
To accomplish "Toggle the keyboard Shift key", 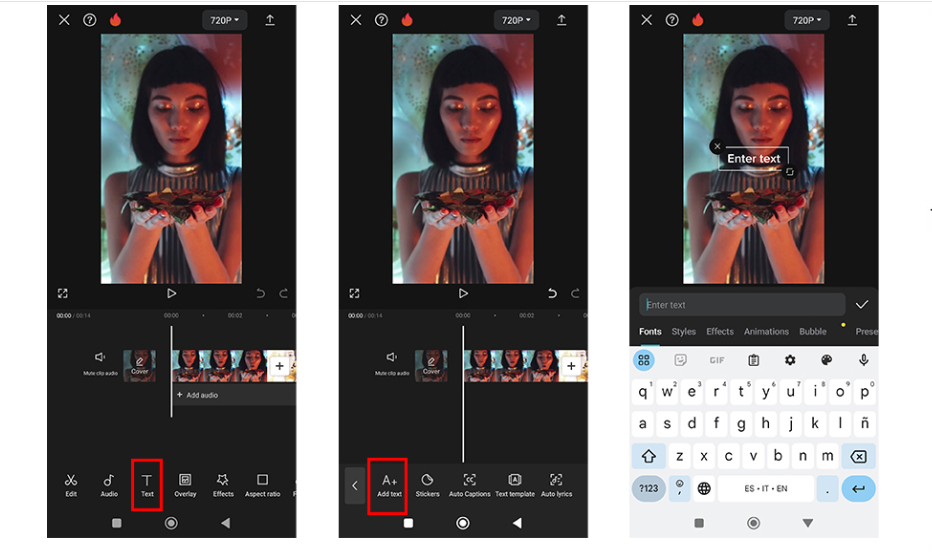I will 648,456.
